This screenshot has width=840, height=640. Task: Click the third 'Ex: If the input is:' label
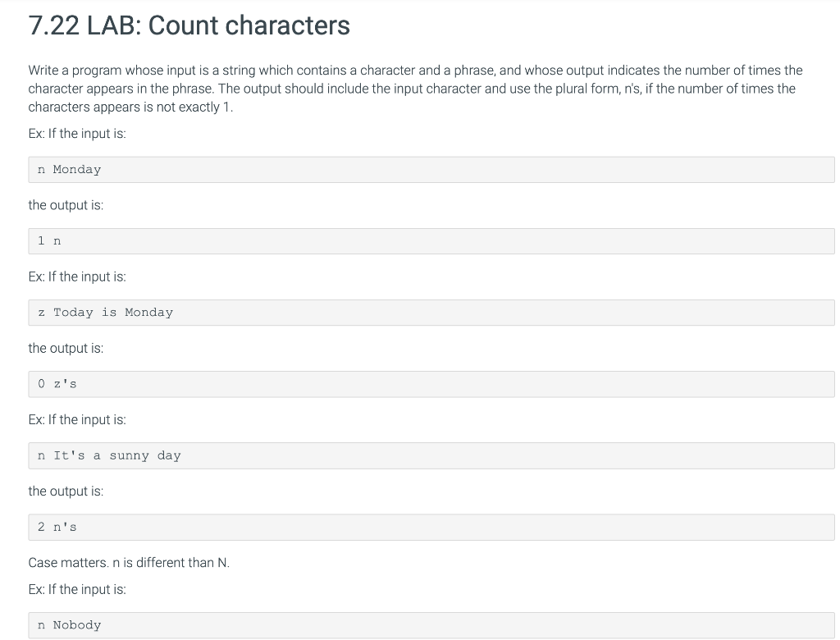(x=77, y=420)
